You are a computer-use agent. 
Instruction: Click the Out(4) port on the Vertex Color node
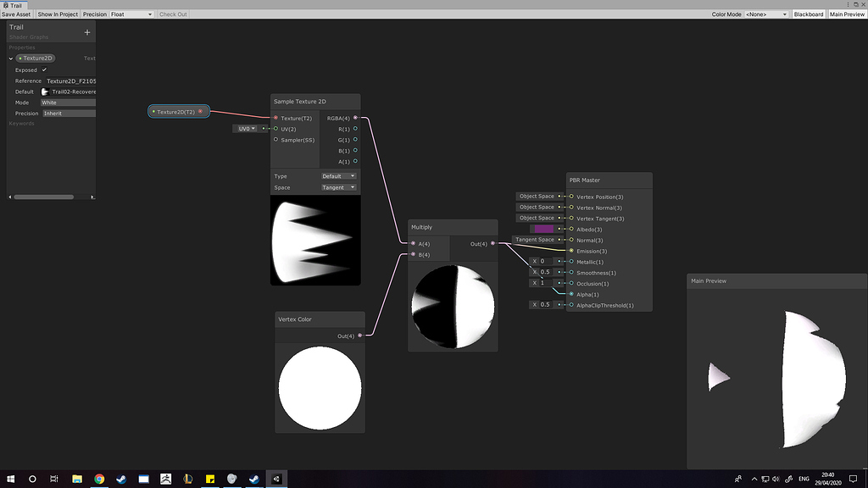pos(360,335)
